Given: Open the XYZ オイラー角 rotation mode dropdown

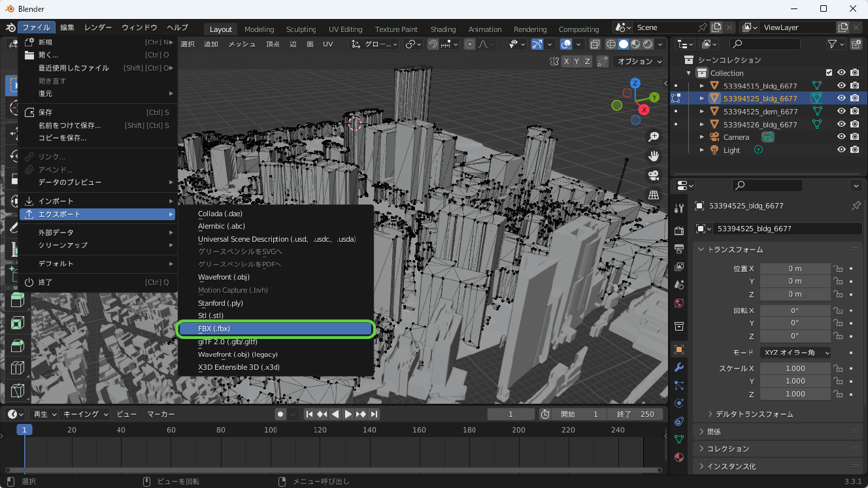Looking at the screenshot, I should pyautogui.click(x=795, y=352).
